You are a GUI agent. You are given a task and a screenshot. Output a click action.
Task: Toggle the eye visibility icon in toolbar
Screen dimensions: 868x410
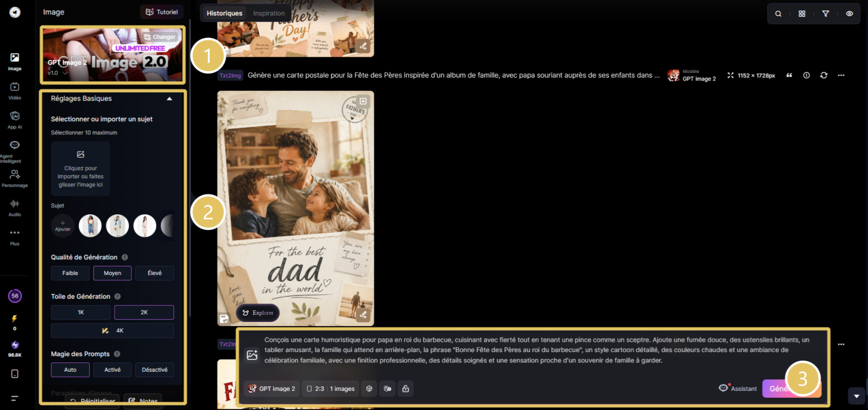pos(849,13)
